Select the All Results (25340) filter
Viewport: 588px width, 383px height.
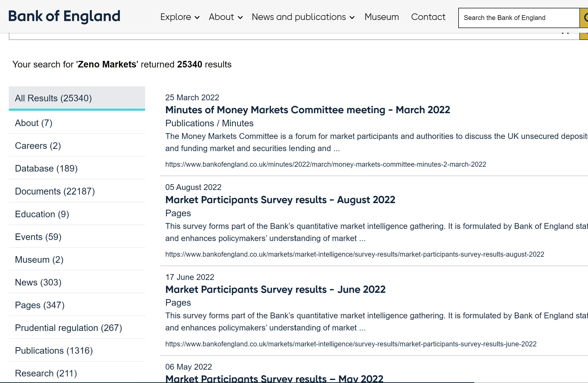pos(77,98)
